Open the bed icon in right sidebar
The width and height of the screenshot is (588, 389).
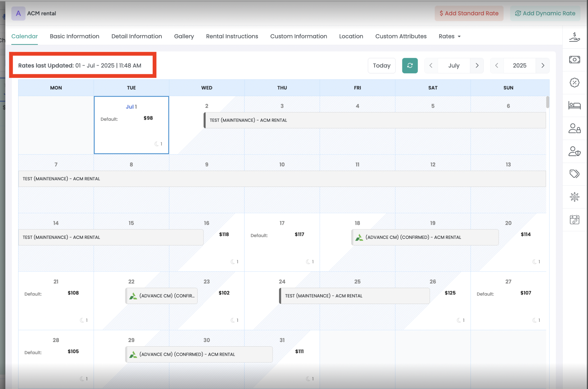tap(574, 105)
